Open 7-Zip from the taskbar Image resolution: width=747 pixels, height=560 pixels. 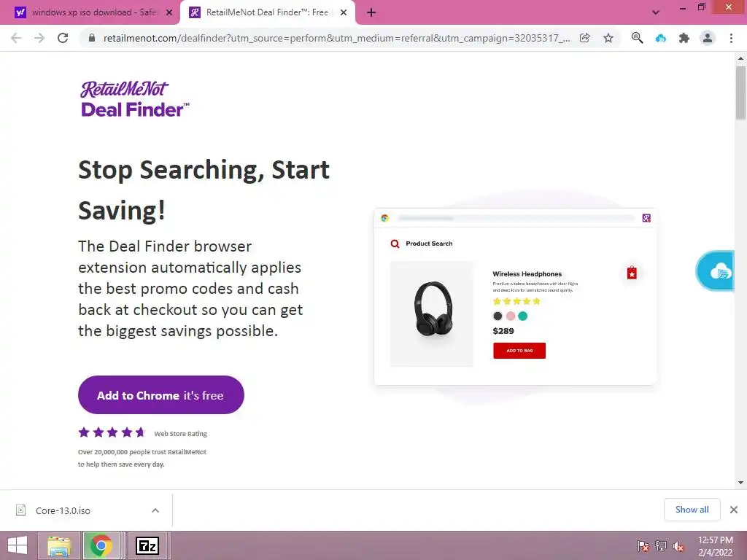click(147, 545)
